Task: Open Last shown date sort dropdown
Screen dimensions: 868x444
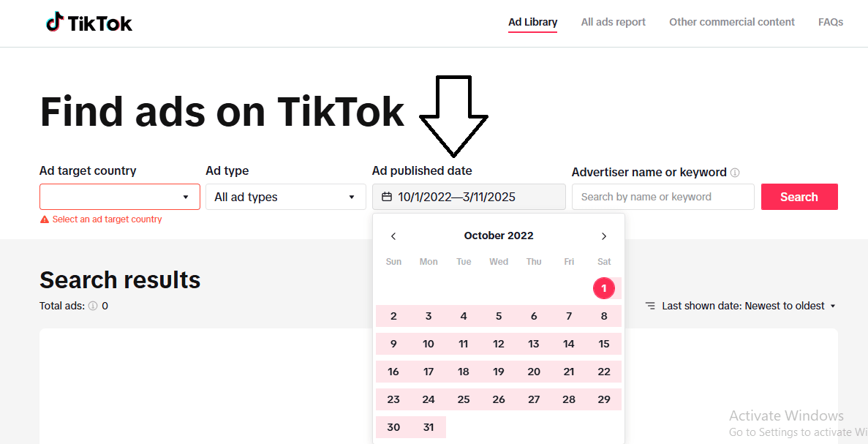Action: [x=748, y=306]
